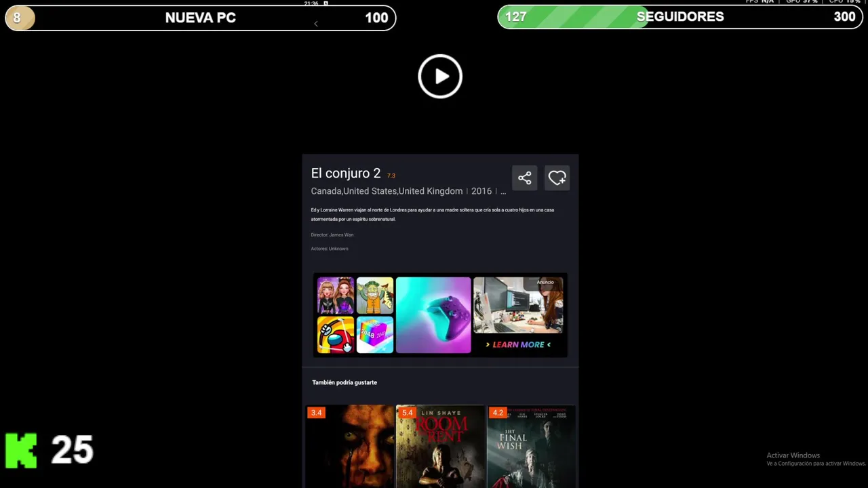This screenshot has height=488, width=868.
Task: Click the SEGUIDORES followers progress bar
Action: (x=680, y=17)
